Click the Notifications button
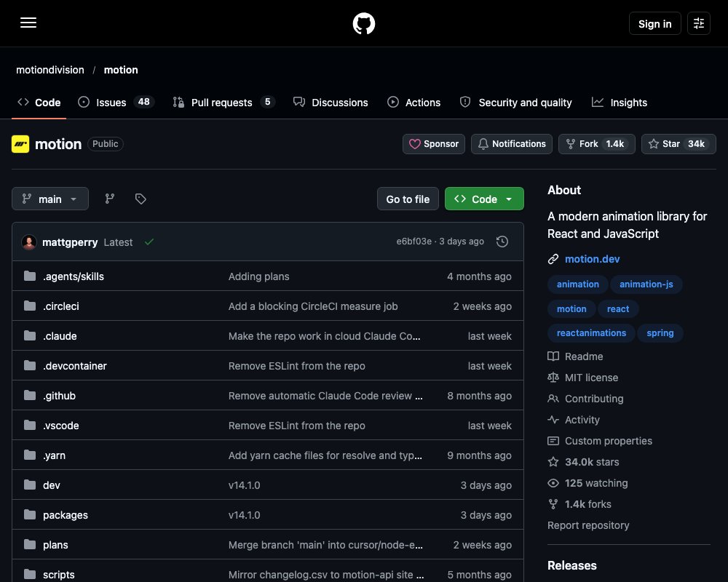The width and height of the screenshot is (728, 582). (512, 144)
